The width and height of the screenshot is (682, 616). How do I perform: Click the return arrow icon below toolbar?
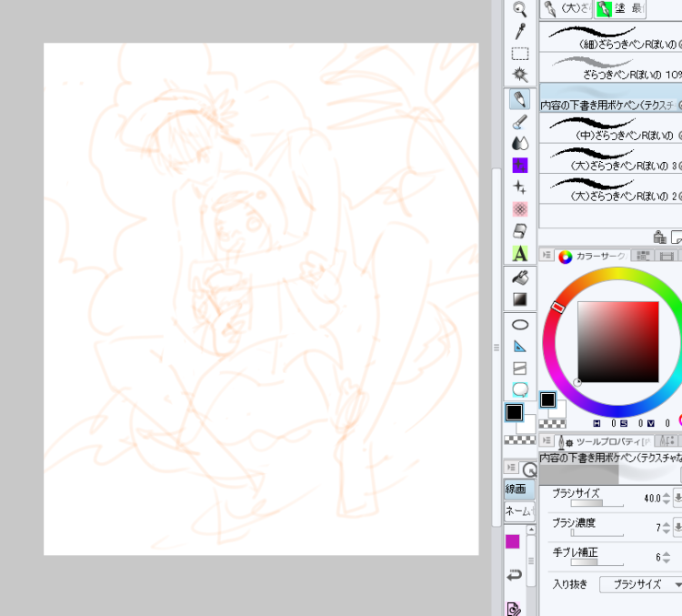[x=514, y=575]
